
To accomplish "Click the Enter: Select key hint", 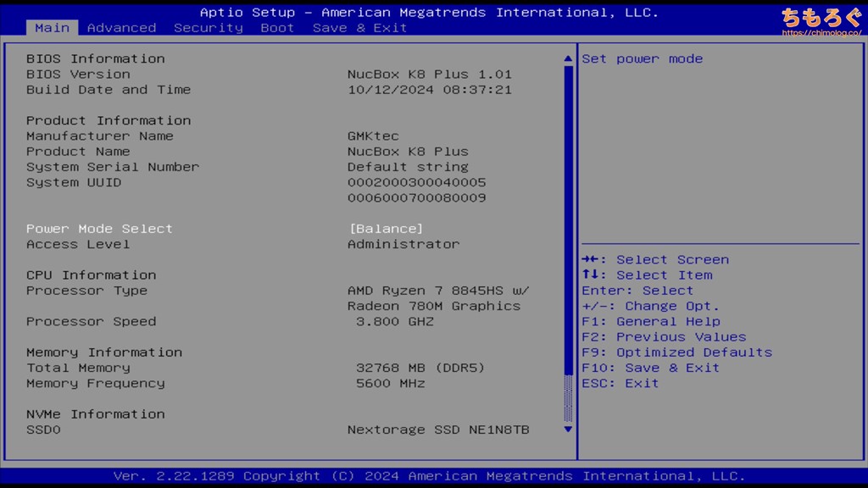I will [637, 291].
